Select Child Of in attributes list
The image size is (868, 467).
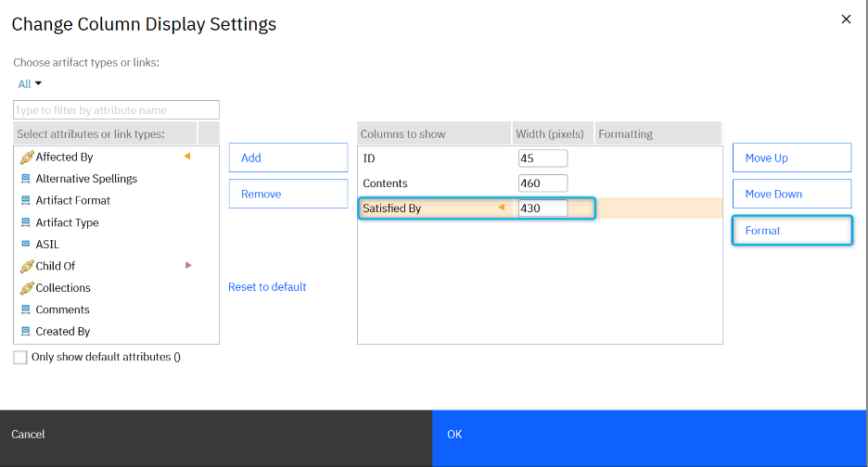pyautogui.click(x=116, y=266)
